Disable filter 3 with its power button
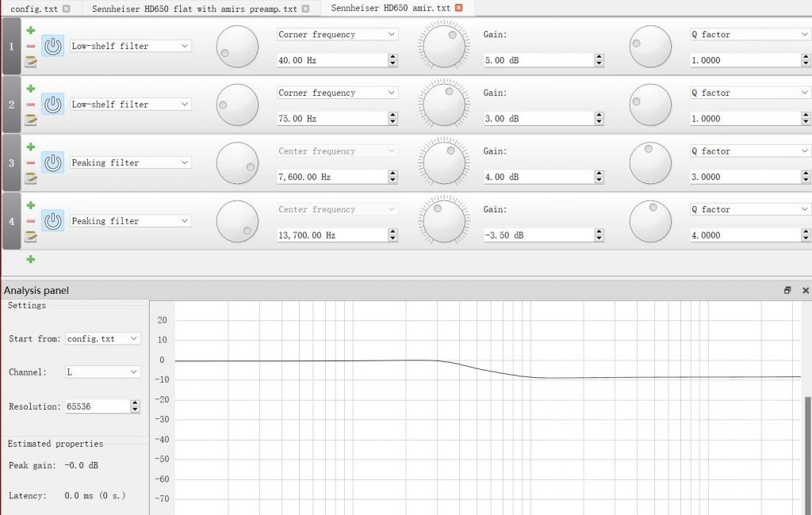This screenshot has height=515, width=812. pos(53,162)
